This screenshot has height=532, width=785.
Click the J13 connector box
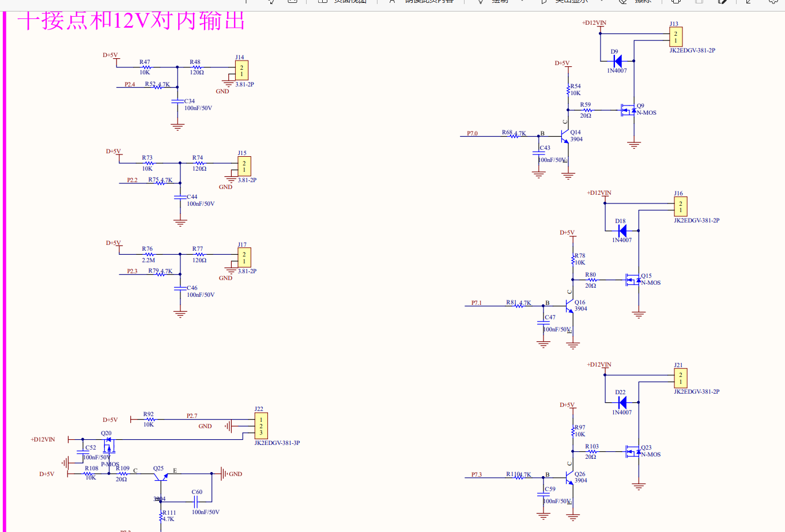676,37
